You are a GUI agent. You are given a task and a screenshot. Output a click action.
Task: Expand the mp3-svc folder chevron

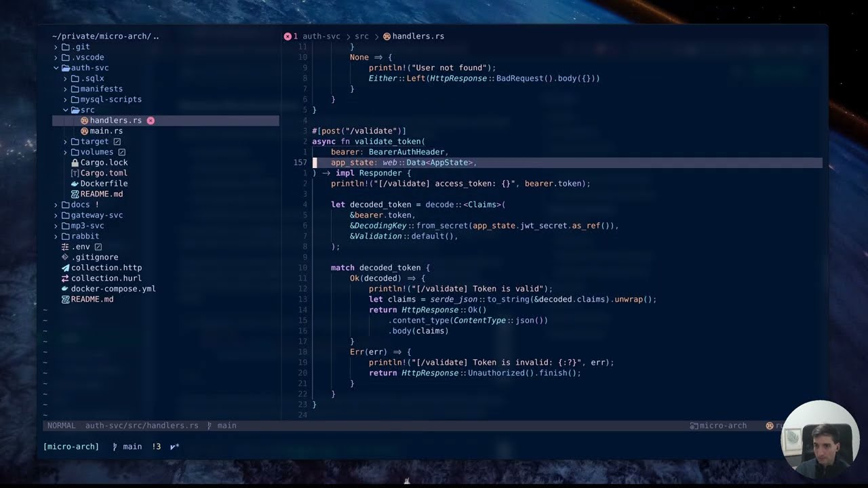[56, 226]
